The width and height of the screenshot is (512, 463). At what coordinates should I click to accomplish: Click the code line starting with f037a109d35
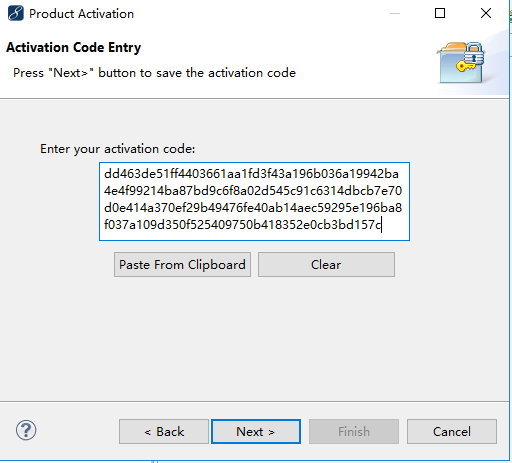242,225
